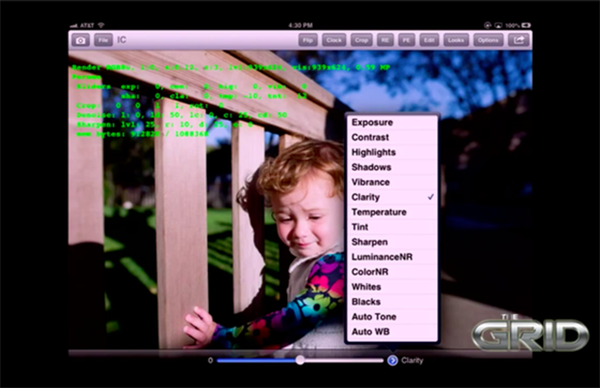
Task: Apply Auto WB from the list
Action: click(392, 331)
